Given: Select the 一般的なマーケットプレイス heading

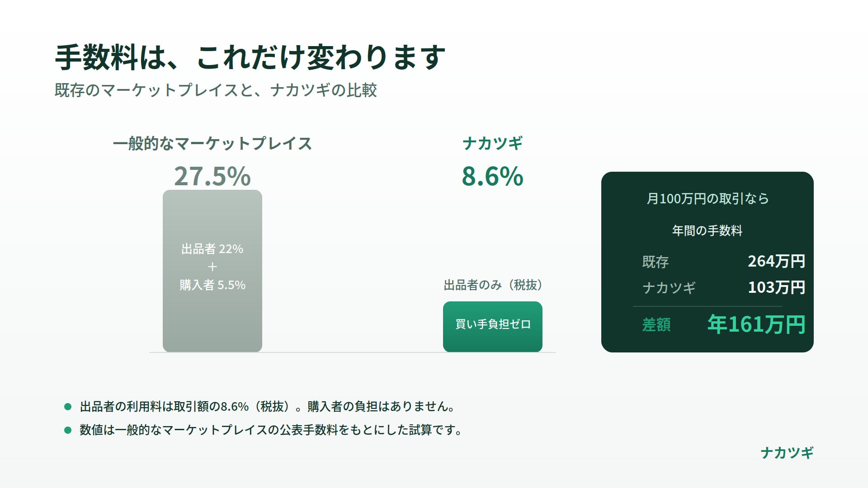Looking at the screenshot, I should pos(212,144).
